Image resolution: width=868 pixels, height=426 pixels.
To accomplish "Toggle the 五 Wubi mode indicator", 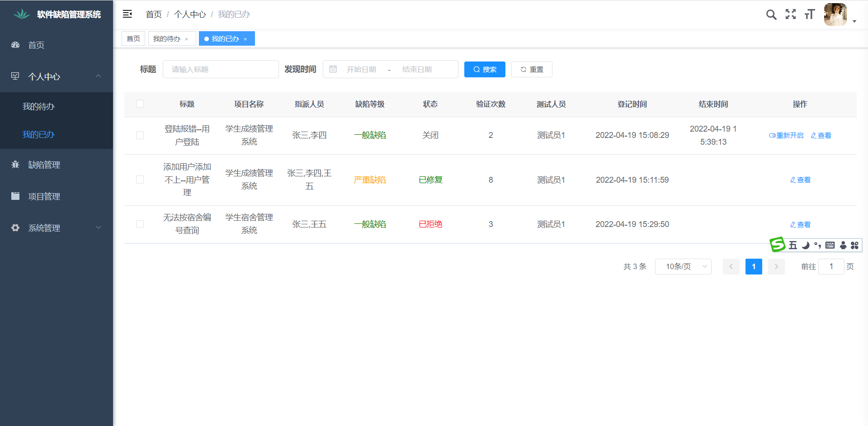I will point(793,245).
